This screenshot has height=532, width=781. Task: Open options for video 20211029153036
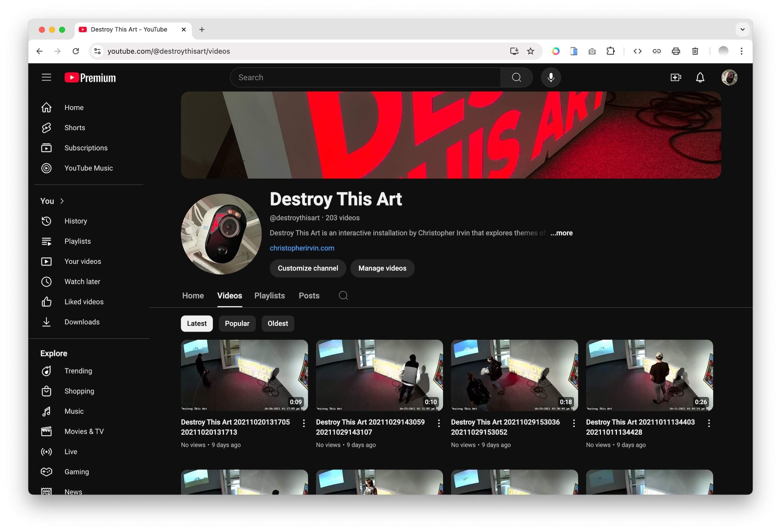pyautogui.click(x=574, y=423)
